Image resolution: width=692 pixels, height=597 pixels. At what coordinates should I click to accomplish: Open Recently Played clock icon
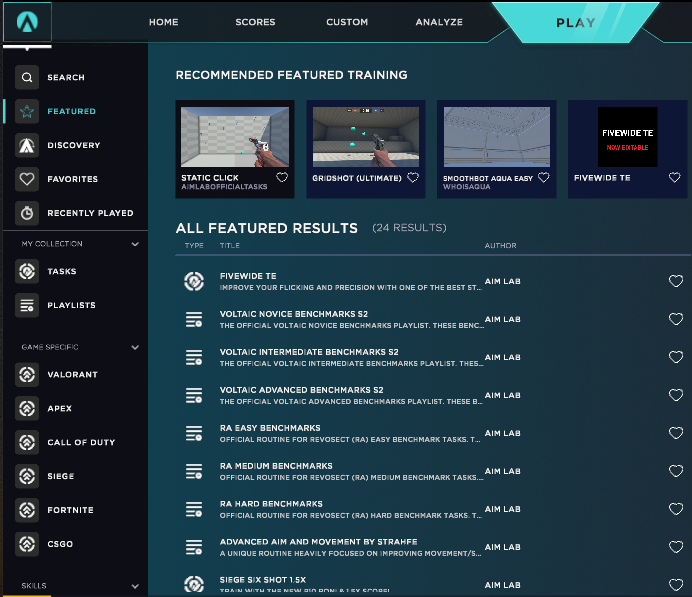pos(28,213)
